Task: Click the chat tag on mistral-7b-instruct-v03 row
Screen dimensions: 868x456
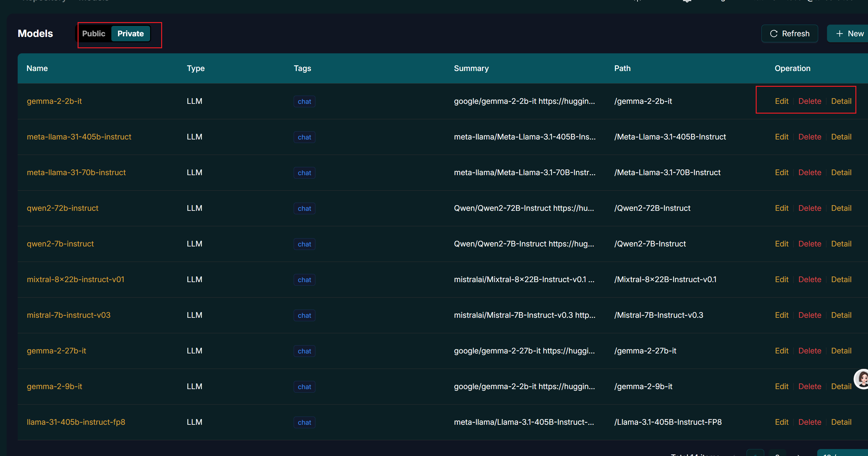Action: point(304,316)
